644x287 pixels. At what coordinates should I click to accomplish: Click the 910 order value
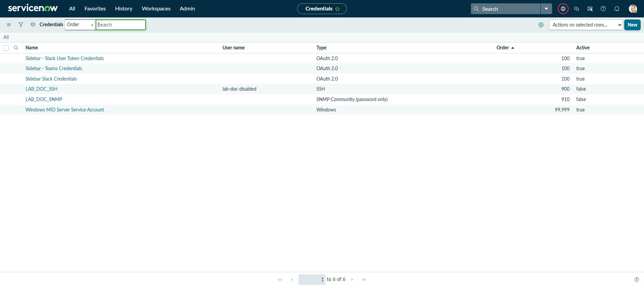click(566, 99)
